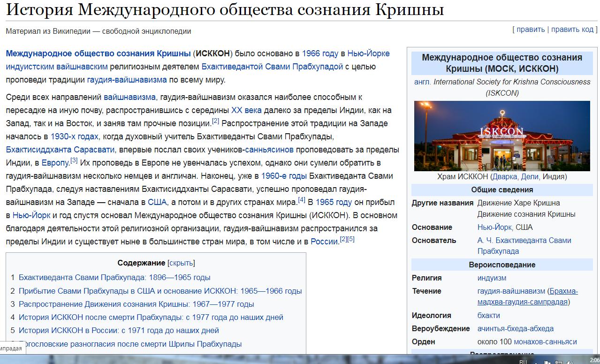Viewport: 600px width, 364px height.
Task: Open contents entry 'Распространение Движения сознания Кришны'
Action: [136, 304]
